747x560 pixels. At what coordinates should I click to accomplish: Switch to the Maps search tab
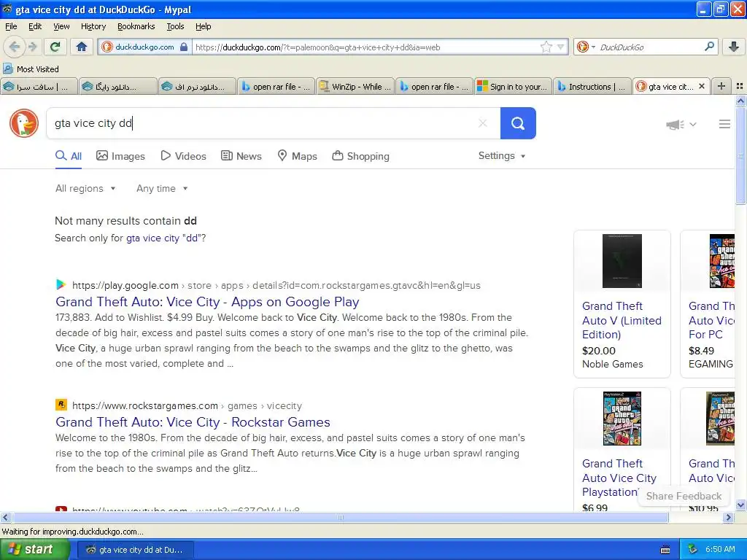click(298, 156)
